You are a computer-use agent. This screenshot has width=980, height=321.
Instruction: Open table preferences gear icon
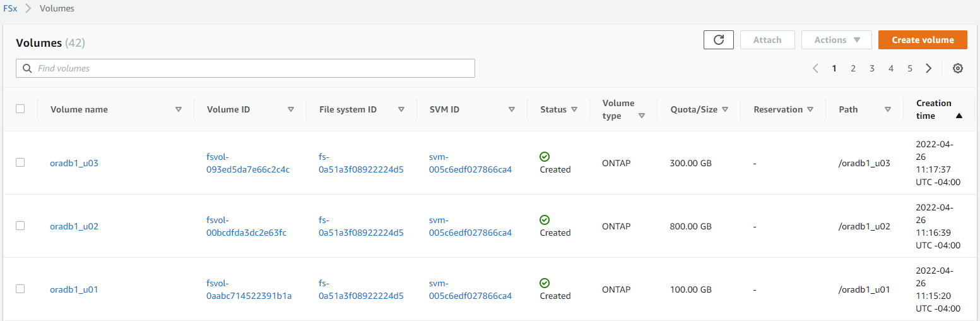[957, 68]
